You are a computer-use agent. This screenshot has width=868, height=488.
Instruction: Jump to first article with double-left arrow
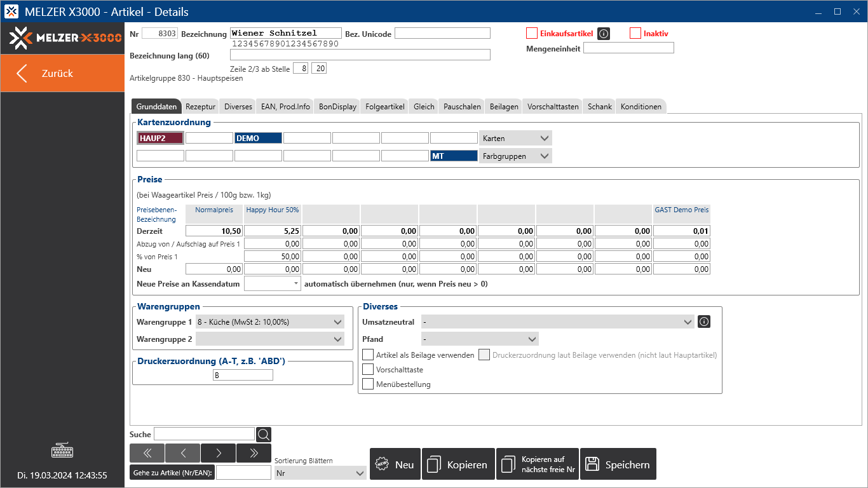(x=147, y=453)
